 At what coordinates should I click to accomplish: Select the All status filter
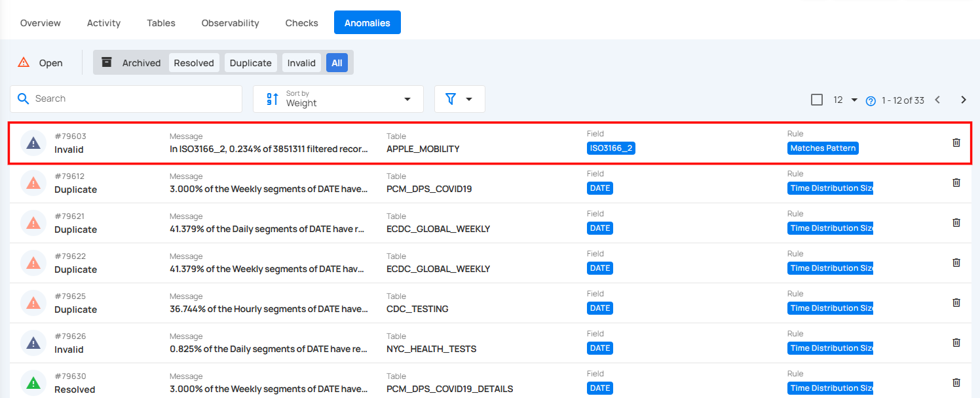(x=337, y=63)
